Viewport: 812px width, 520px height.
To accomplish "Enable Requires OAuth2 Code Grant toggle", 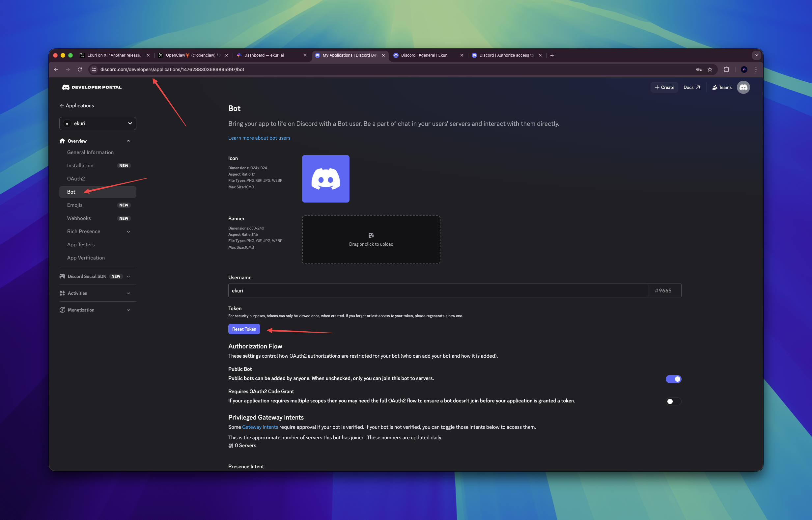I will [x=673, y=401].
